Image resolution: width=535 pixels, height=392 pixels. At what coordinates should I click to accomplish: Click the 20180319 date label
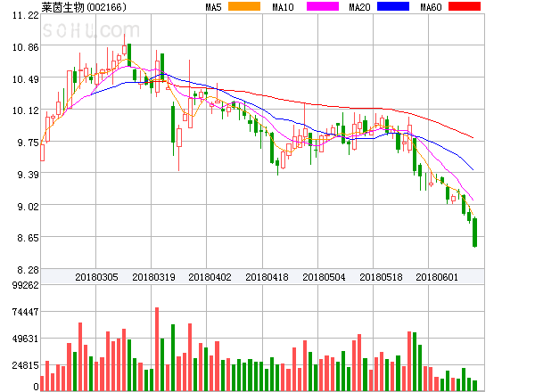(153, 277)
